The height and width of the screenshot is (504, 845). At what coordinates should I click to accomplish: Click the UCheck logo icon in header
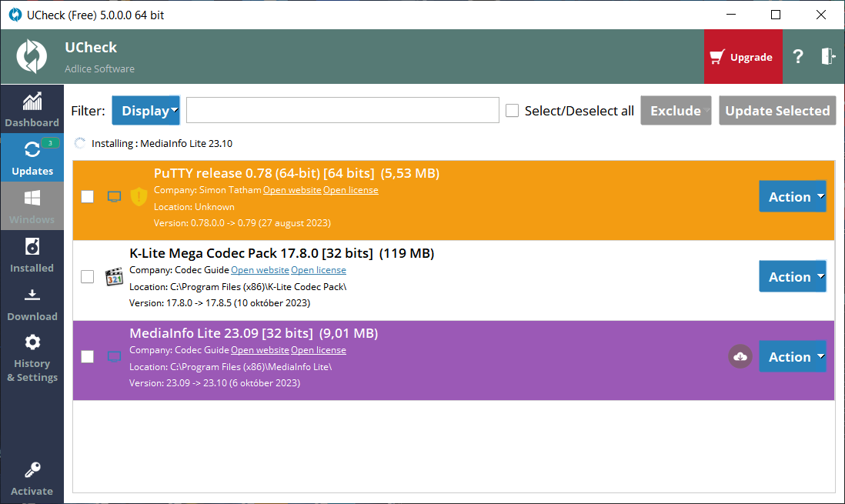pyautogui.click(x=32, y=57)
